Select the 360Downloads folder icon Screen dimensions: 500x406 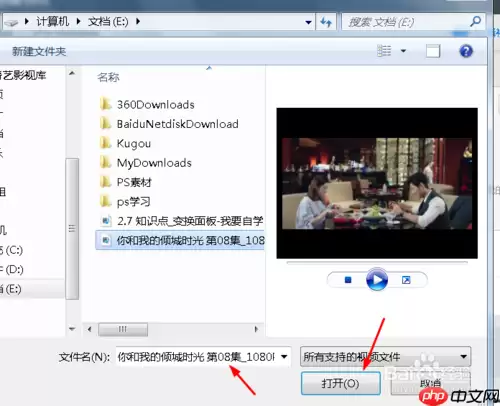pos(106,104)
